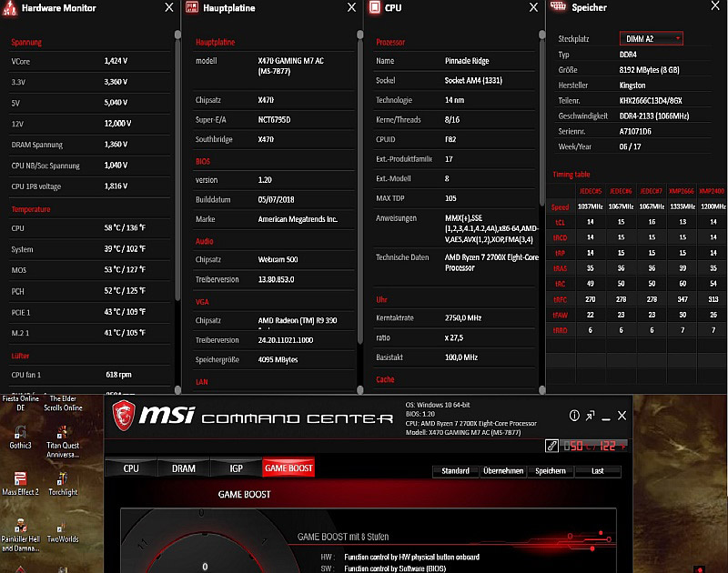
Task: Click the VCore value 1,424 V
Action: click(x=116, y=61)
